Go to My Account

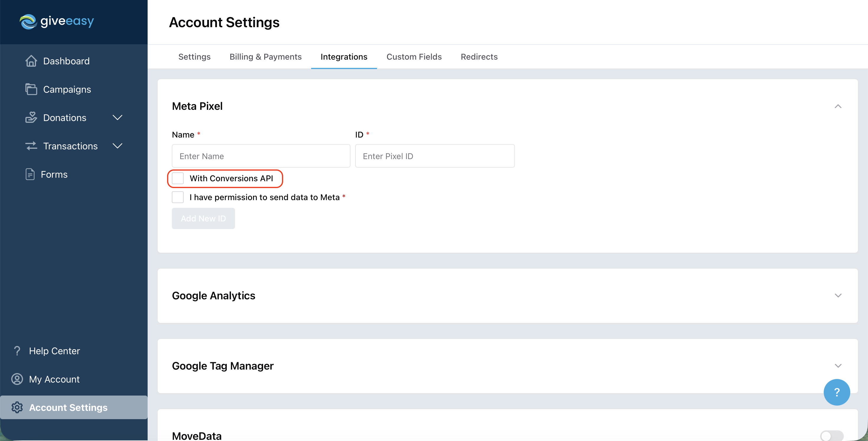click(x=55, y=379)
